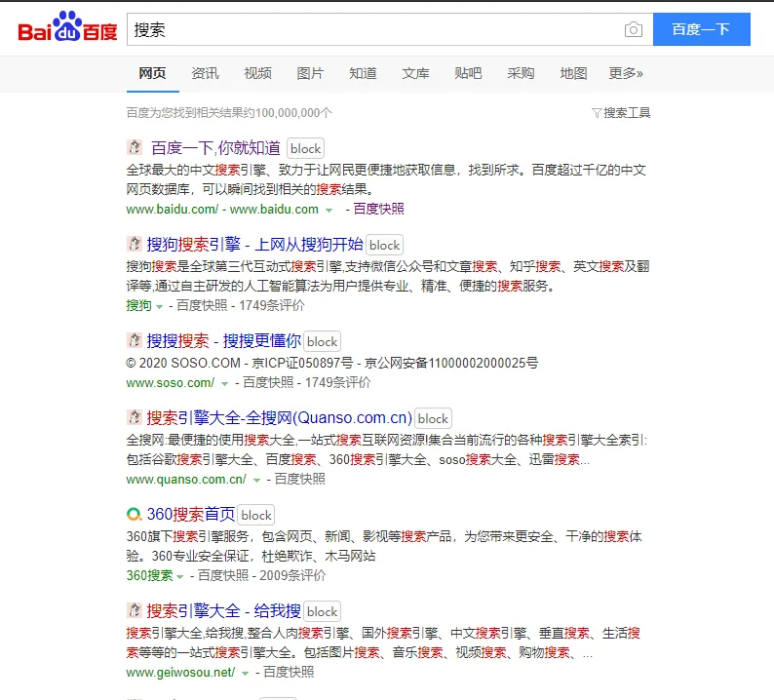Image resolution: width=774 pixels, height=700 pixels.
Task: Click 2009条评价 under 360搜索 result
Action: [292, 575]
